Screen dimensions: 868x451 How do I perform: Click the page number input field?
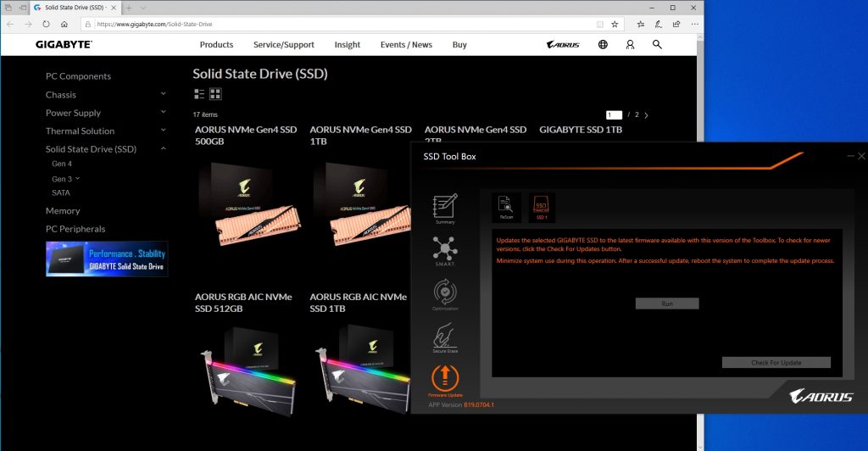click(614, 114)
